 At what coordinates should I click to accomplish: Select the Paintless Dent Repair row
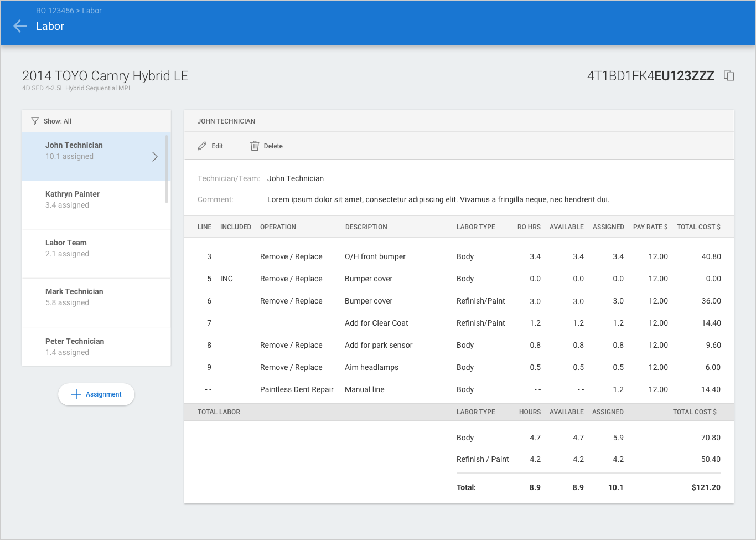[297, 389]
